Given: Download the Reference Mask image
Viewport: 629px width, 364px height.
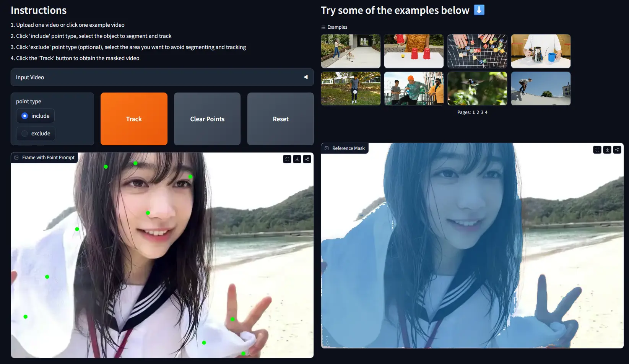Looking at the screenshot, I should coord(607,149).
